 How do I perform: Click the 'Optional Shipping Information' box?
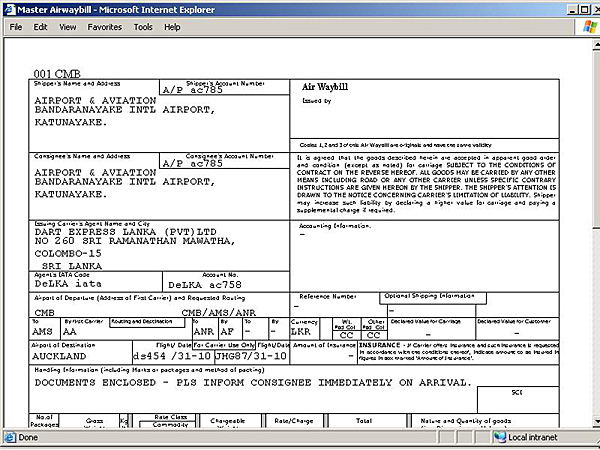[433, 298]
